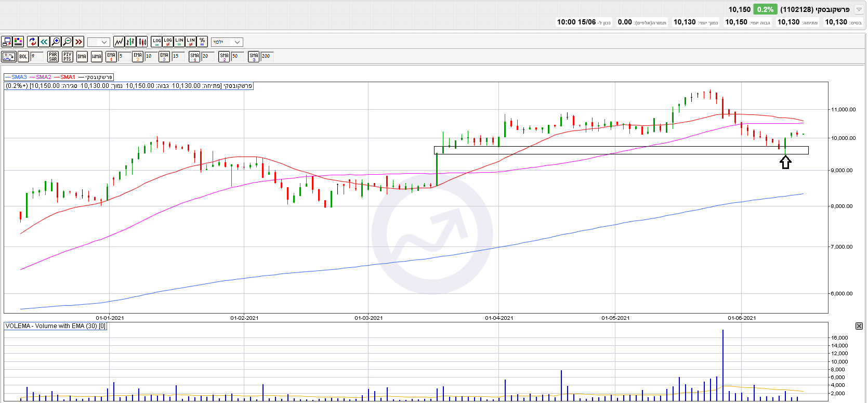Viewport: 868px width, 403px height.
Task: Open the יומי time interval dropdown
Action: click(x=227, y=42)
